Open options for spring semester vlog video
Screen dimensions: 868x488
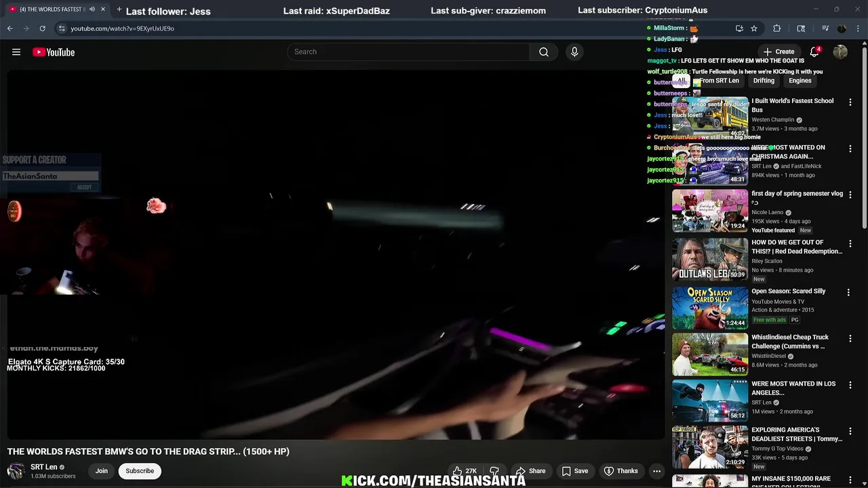pyautogui.click(x=849, y=195)
